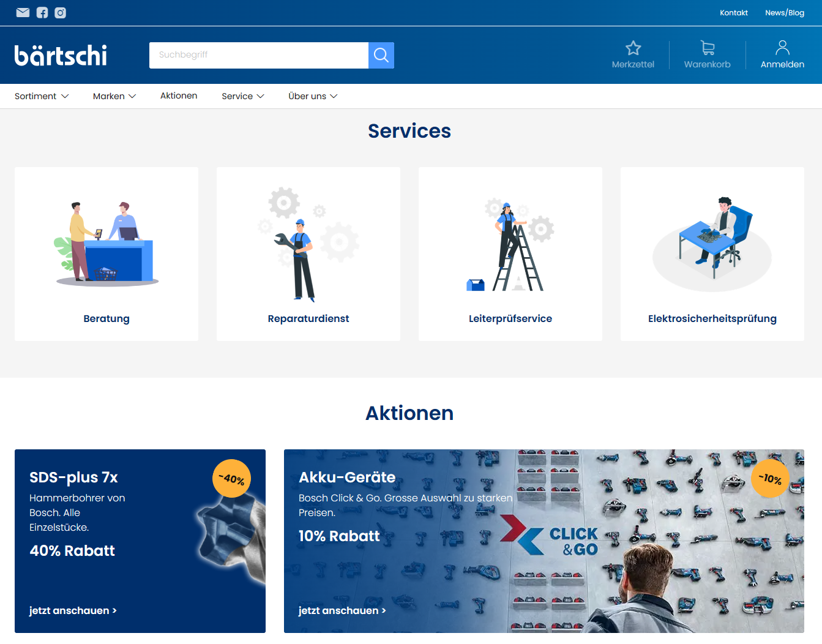Open the Kontakt link
822x644 pixels.
[x=733, y=13]
